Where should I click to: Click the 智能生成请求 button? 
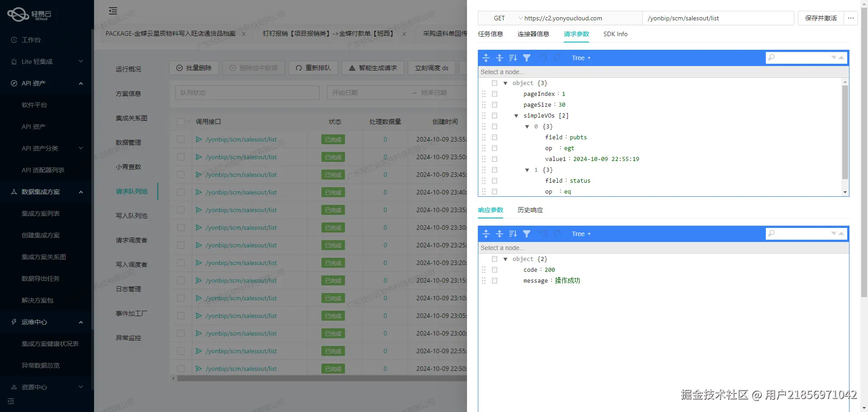(x=373, y=68)
